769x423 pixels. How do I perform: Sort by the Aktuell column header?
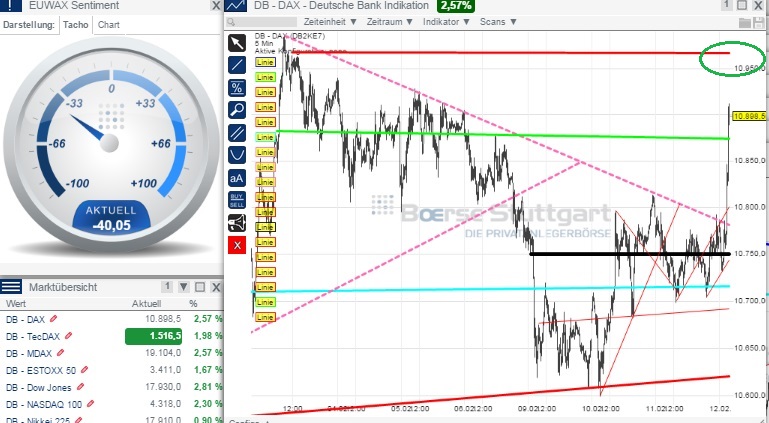[146, 304]
